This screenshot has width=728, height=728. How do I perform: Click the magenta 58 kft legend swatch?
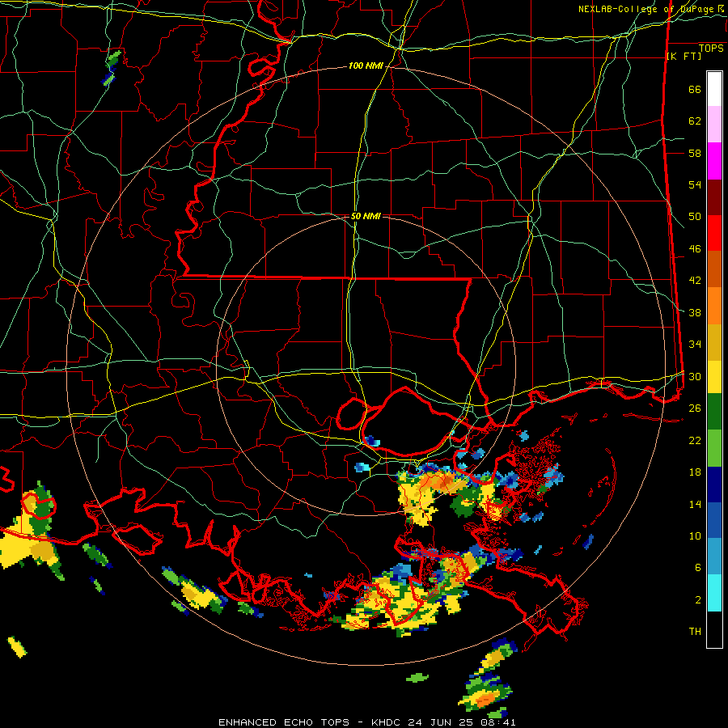tap(714, 161)
